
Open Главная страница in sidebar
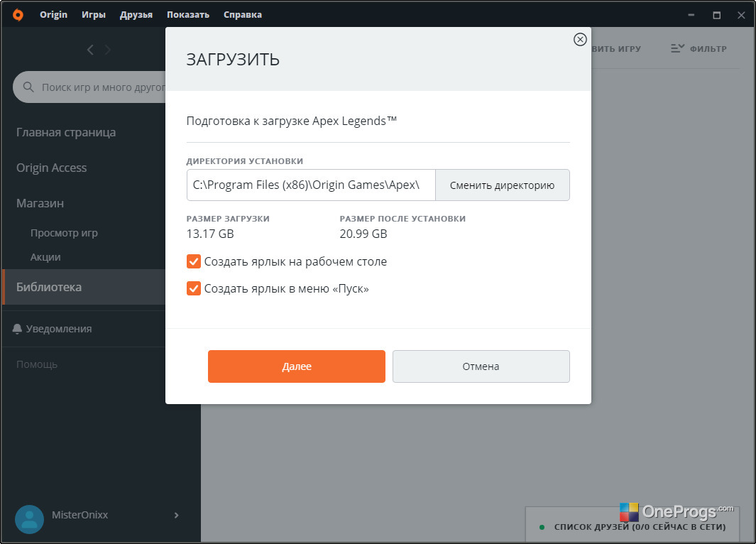(x=66, y=133)
